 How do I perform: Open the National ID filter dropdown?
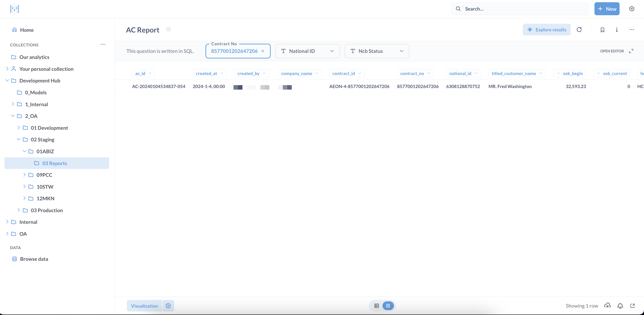tap(307, 51)
